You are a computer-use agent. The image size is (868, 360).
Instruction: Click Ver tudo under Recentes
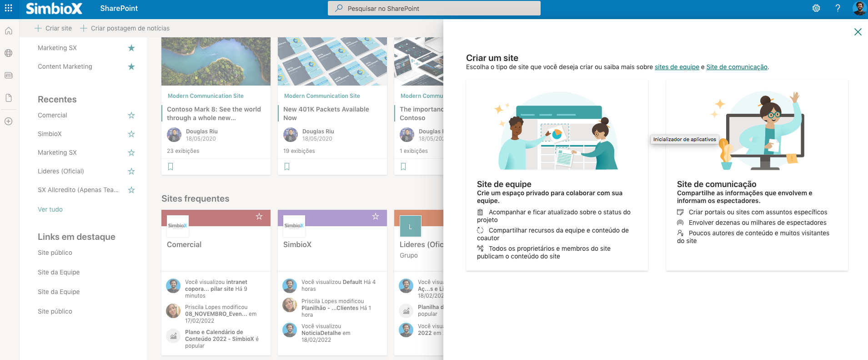tap(50, 209)
